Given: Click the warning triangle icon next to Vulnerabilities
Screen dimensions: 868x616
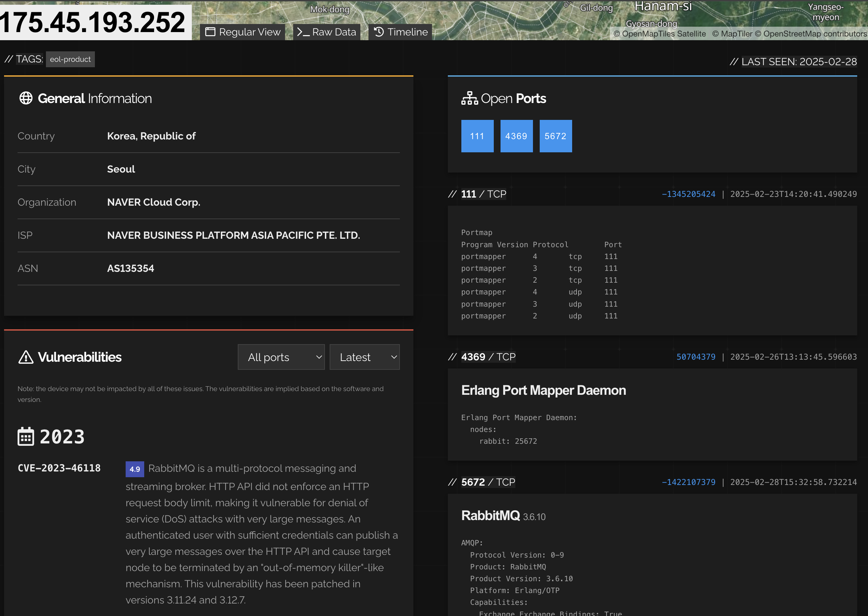Looking at the screenshot, I should pyautogui.click(x=26, y=357).
